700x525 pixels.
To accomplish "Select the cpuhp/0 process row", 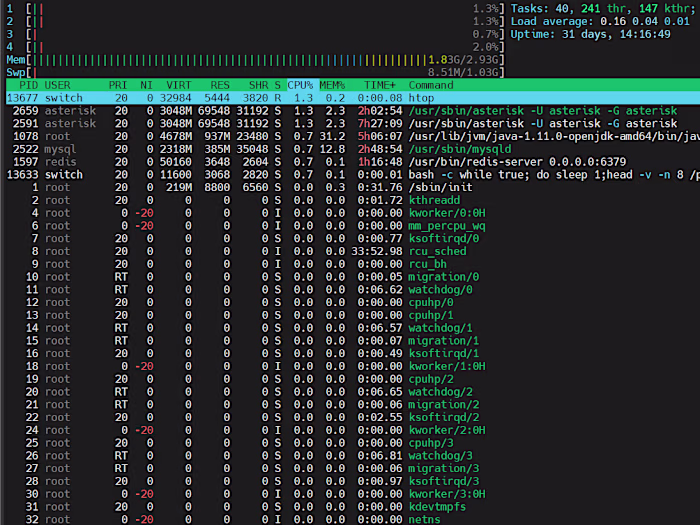I will tap(353, 303).
